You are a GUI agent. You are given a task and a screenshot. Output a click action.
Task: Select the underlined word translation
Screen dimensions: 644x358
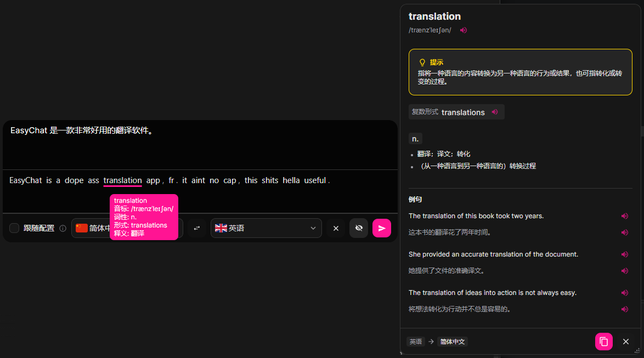pos(122,180)
